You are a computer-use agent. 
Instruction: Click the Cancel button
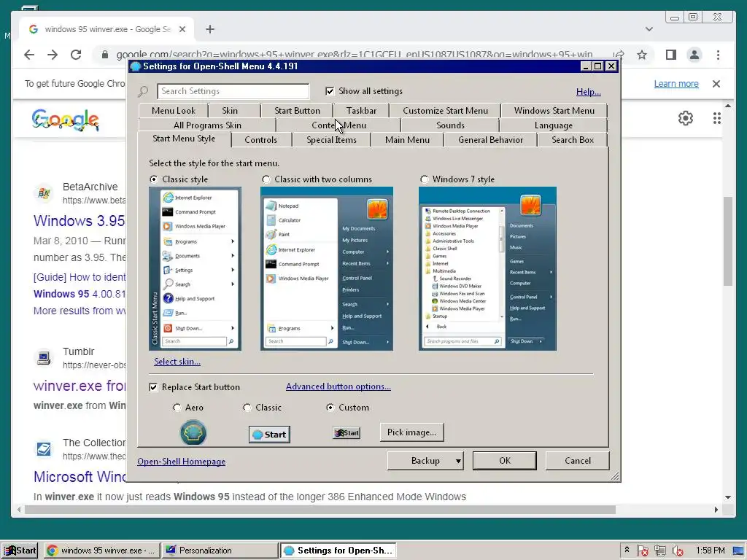pos(578,461)
